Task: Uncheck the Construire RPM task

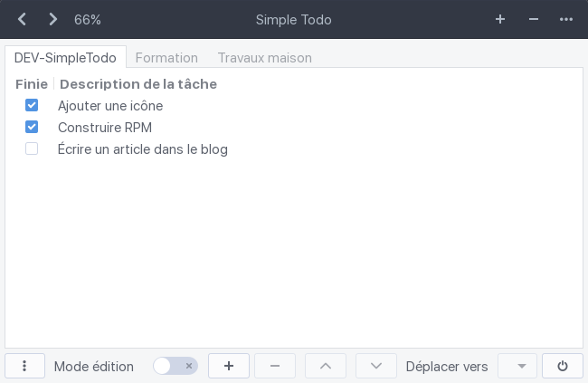Action: tap(32, 127)
